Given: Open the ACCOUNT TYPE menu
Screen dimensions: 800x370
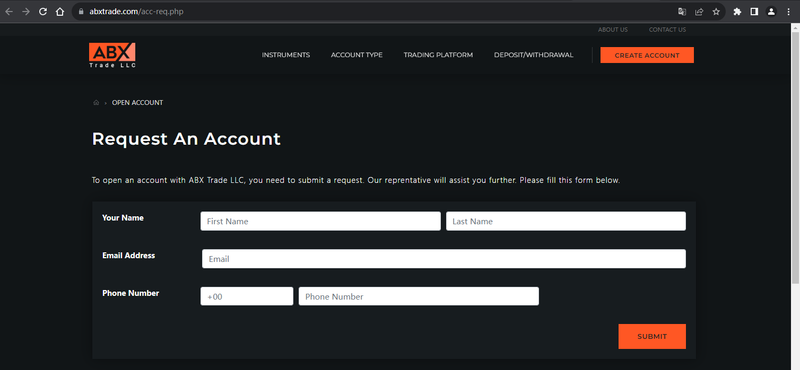Looking at the screenshot, I should pyautogui.click(x=357, y=55).
